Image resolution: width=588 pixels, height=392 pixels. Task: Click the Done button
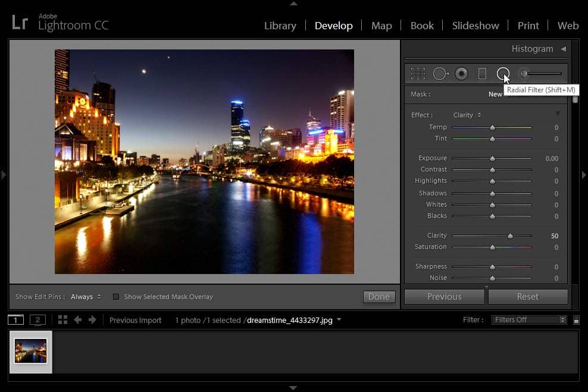point(379,297)
